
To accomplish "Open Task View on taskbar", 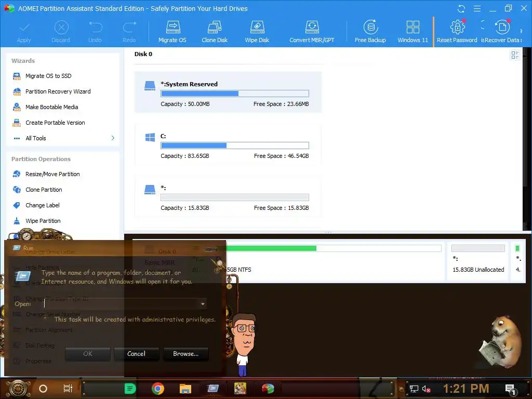I will click(x=68, y=389).
